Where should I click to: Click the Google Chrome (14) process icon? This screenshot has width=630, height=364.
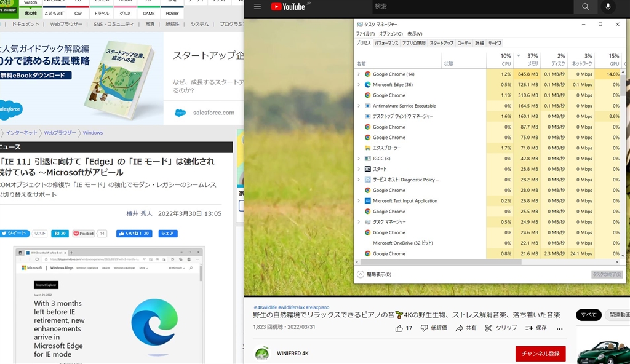(x=367, y=74)
